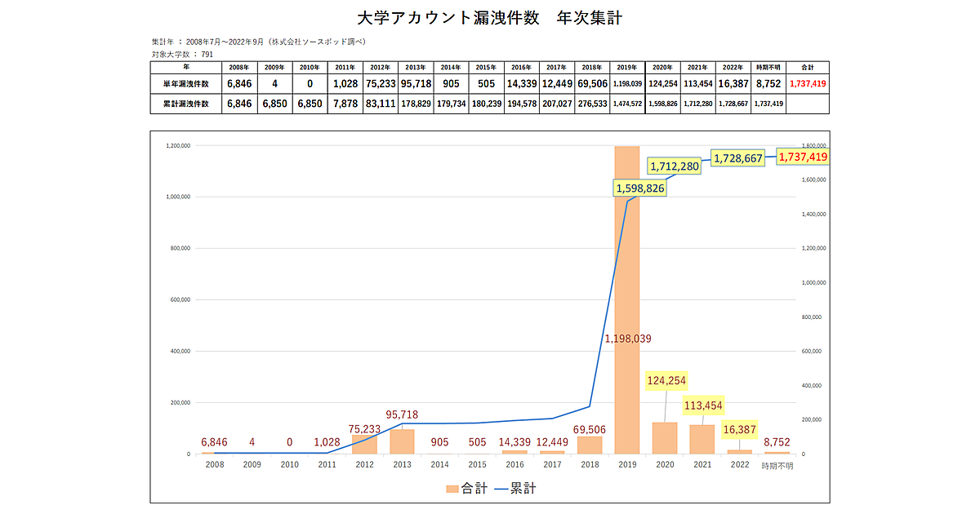Click the 対象大学数 : 791 text
Screen dimensions: 980x514
pyautogui.click(x=182, y=54)
